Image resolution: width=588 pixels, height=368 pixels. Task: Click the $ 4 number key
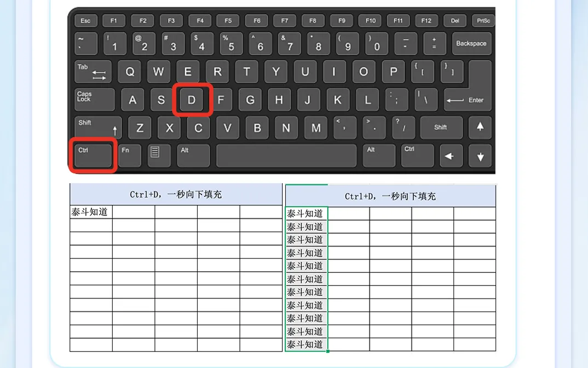[x=202, y=43]
